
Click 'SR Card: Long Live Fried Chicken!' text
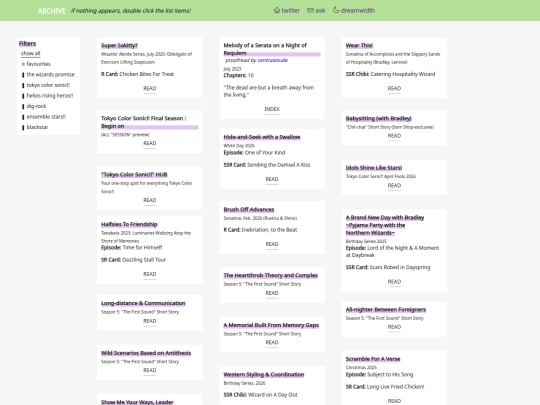[385, 387]
